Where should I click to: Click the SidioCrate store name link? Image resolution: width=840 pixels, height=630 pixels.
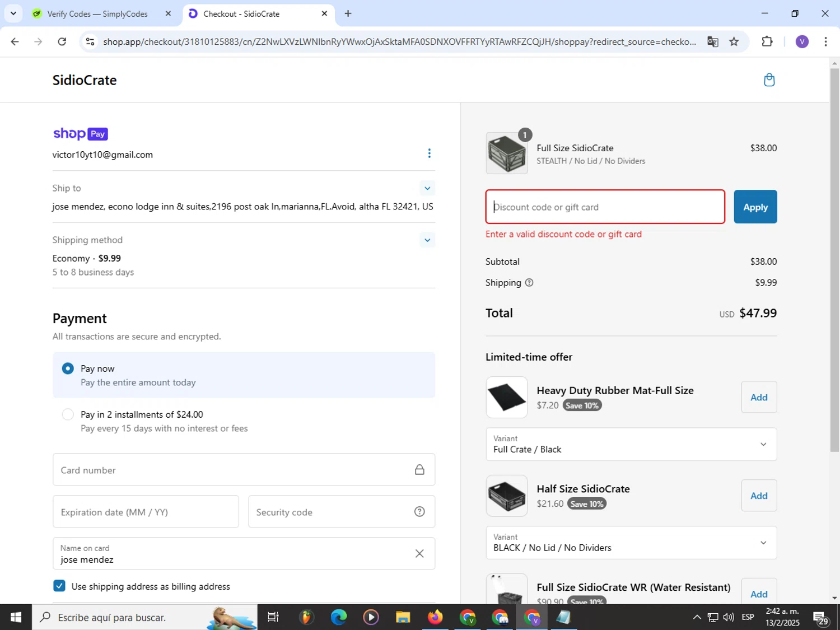pyautogui.click(x=85, y=80)
